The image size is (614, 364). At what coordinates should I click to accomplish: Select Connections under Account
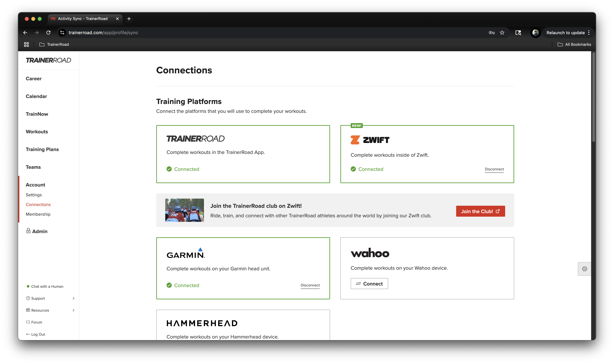coord(38,204)
